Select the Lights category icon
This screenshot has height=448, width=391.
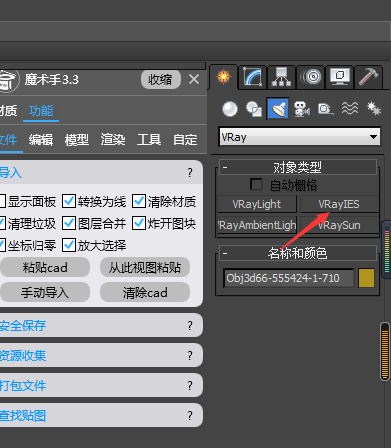(278, 108)
